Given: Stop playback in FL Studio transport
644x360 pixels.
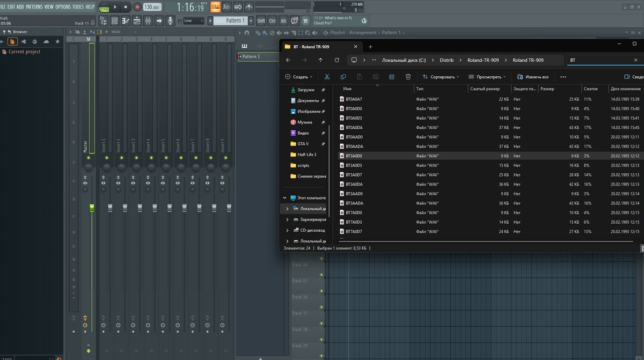Looking at the screenshot, I should [126, 7].
